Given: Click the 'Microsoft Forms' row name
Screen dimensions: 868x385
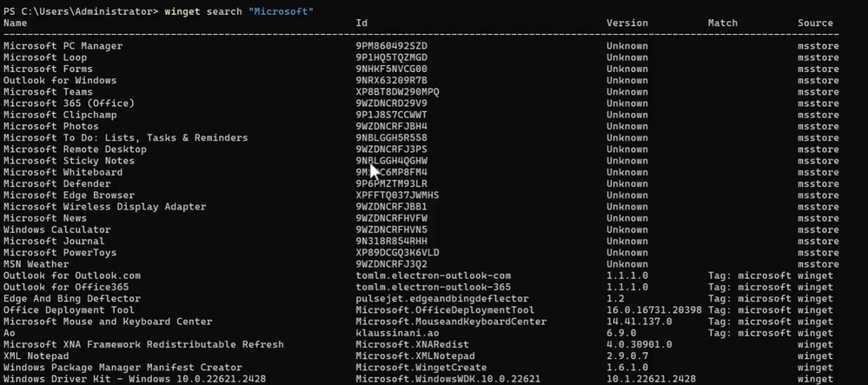Looking at the screenshot, I should click(x=48, y=70).
